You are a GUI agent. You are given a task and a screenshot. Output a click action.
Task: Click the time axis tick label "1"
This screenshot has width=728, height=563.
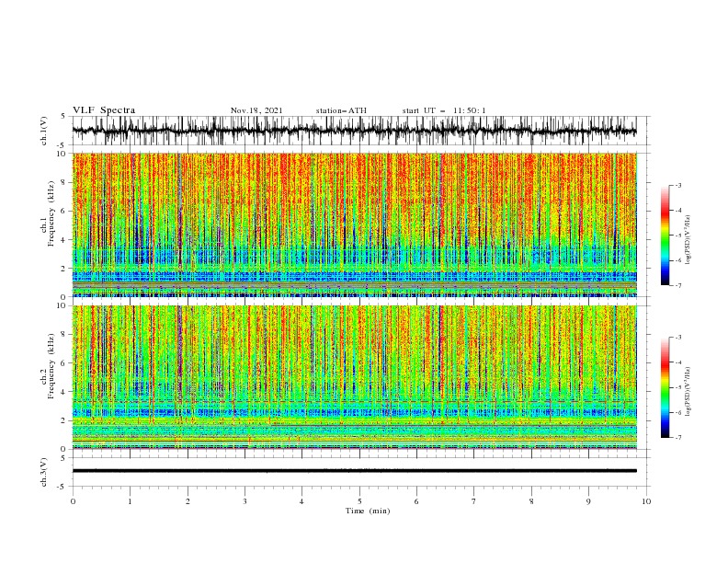coord(131,501)
